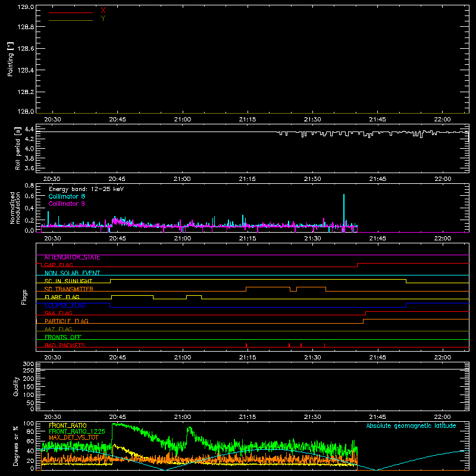The height and width of the screenshot is (476, 476).
Task: Select the MAX_DET_VS_TOT legend entry
Action: tap(74, 437)
